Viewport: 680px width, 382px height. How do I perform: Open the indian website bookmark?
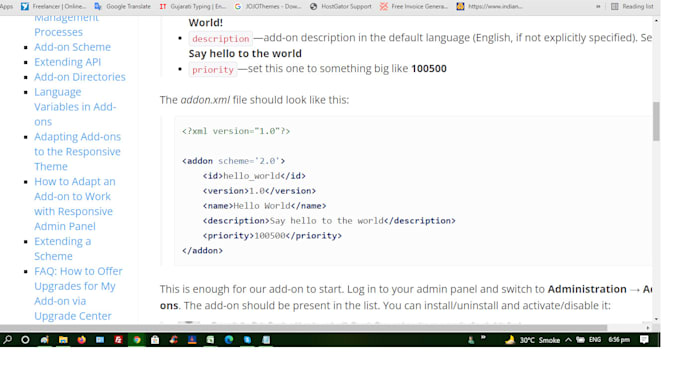tap(490, 7)
